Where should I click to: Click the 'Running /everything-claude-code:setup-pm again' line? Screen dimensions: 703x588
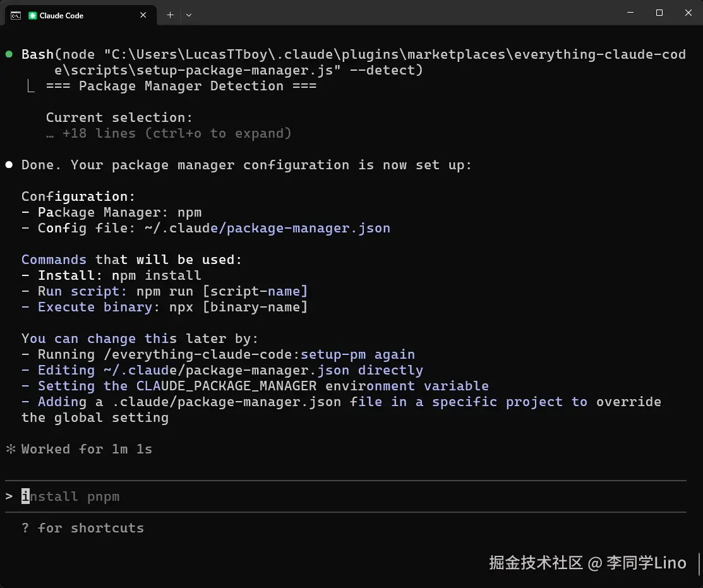click(219, 354)
